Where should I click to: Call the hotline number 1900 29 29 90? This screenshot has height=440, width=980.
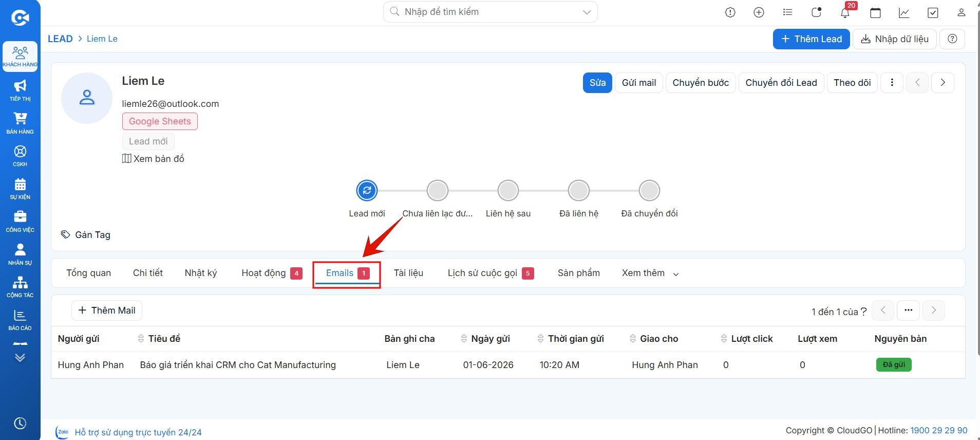coord(938,430)
